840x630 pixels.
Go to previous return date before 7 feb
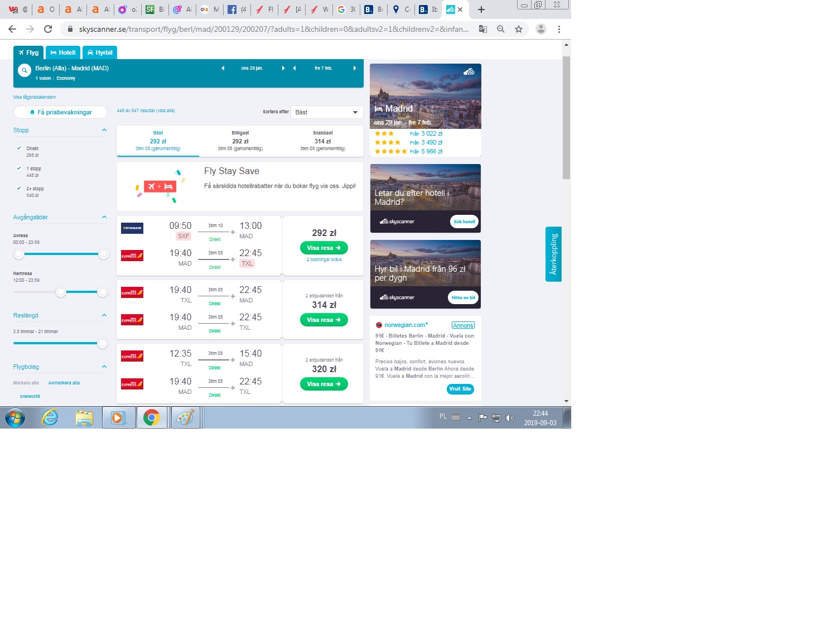click(295, 68)
